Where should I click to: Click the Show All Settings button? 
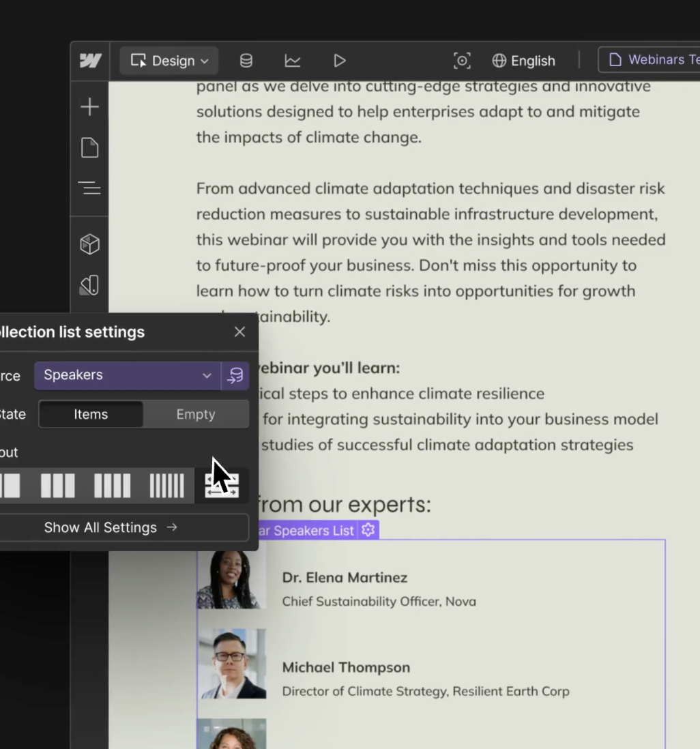tap(111, 527)
